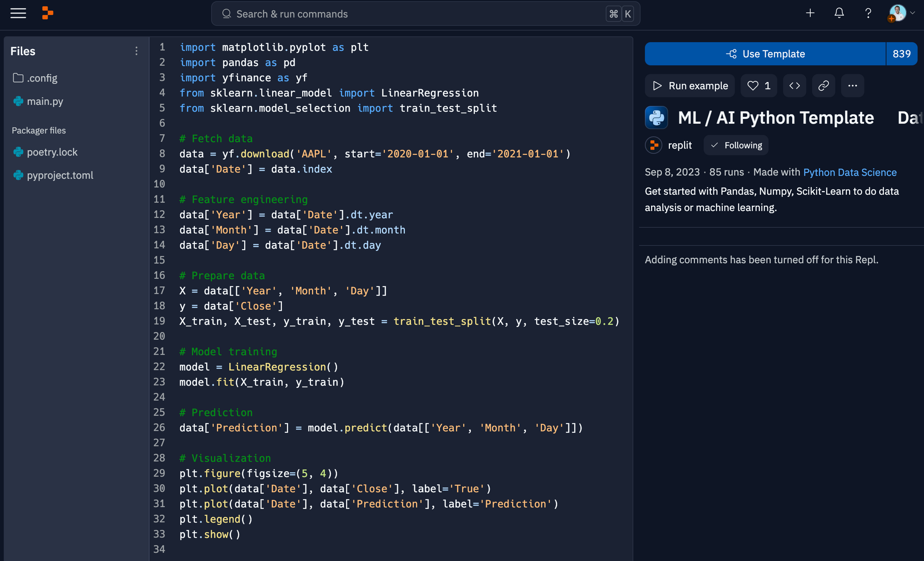The width and height of the screenshot is (924, 561).
Task: Open the Files panel kebab menu
Action: [136, 51]
